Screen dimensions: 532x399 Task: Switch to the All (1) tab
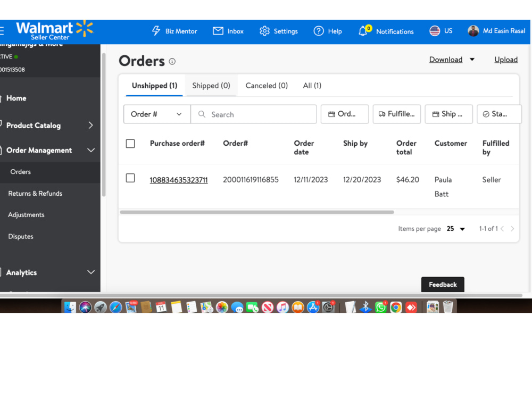click(312, 86)
